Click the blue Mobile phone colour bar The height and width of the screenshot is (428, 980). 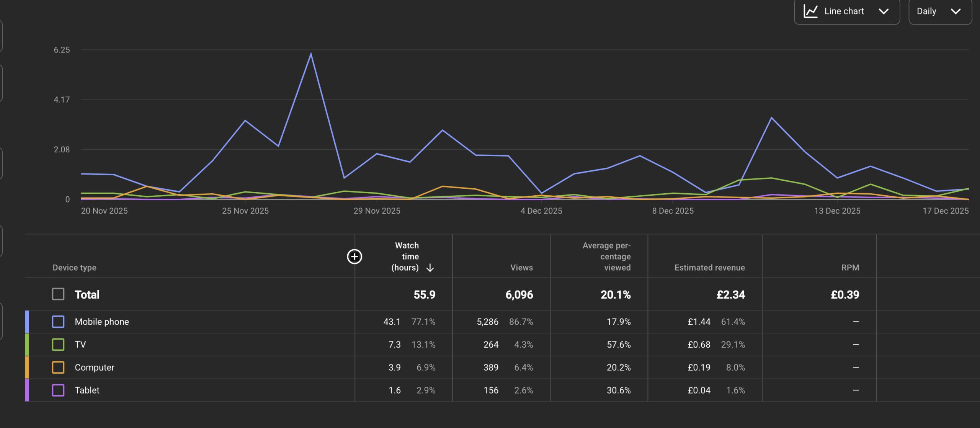27,322
